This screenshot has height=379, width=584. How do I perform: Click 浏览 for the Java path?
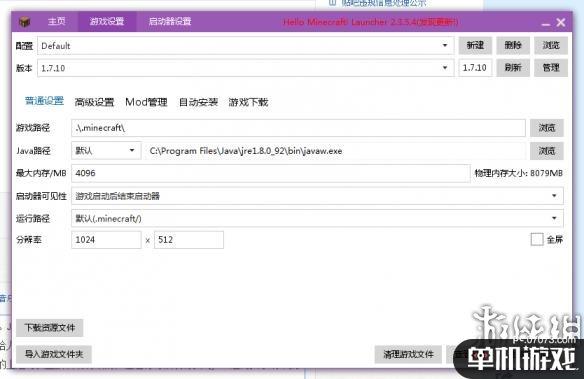(x=547, y=151)
